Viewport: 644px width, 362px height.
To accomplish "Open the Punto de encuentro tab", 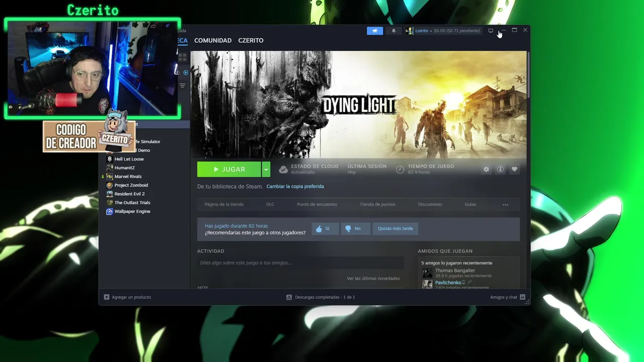I will tap(317, 204).
